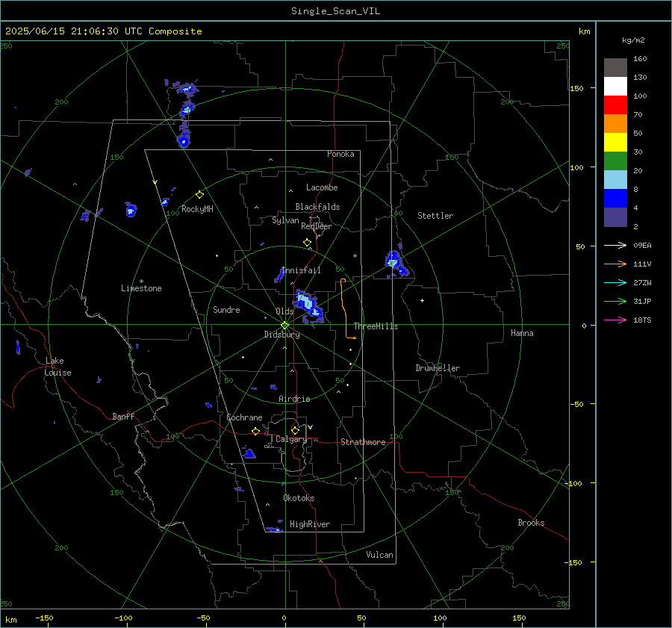This screenshot has width=672, height=628.
Task: Click the 160 value on the color scale
Action: 640,59
